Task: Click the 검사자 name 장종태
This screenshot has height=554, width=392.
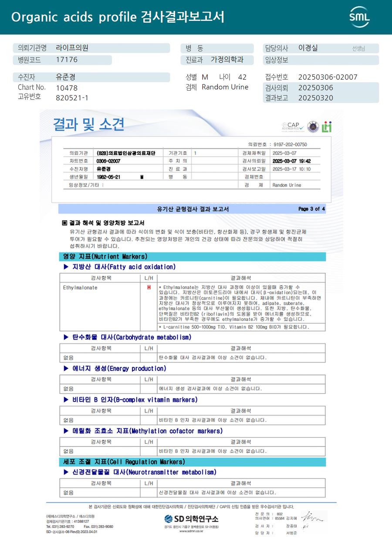Action: 291,526
